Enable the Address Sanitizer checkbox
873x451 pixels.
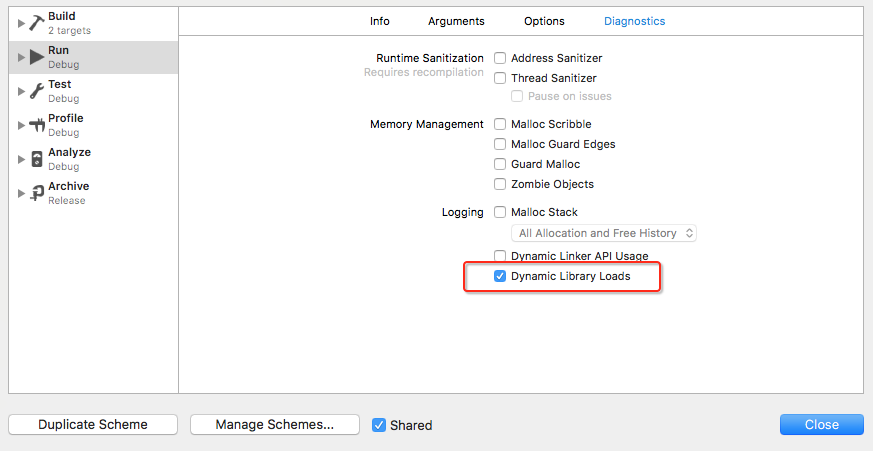500,58
